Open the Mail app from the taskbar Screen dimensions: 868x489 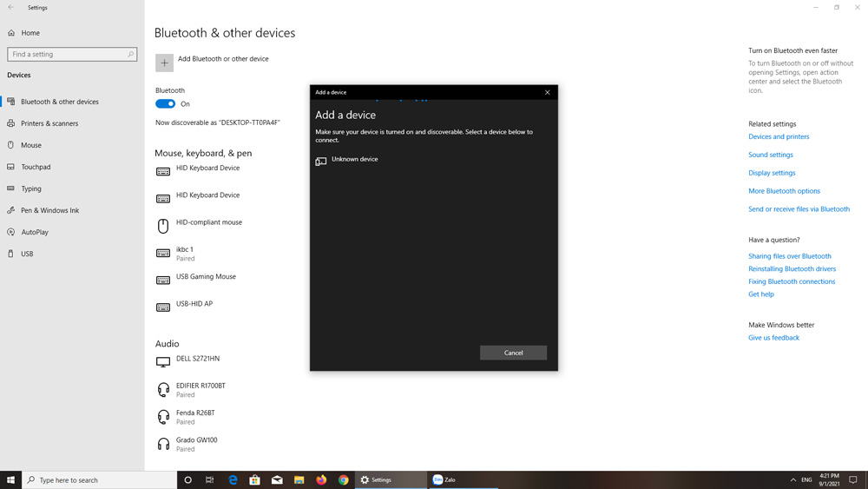pyautogui.click(x=277, y=480)
